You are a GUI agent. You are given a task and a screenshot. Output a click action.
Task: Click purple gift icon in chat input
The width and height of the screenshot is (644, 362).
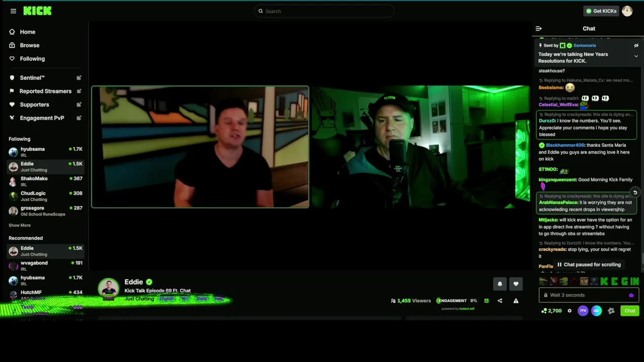point(631,295)
